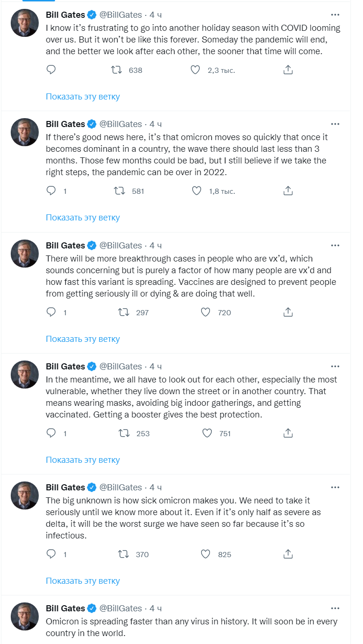This screenshot has width=363, height=644.
Task: Retweet the tweet with 253 retweets
Action: click(124, 433)
